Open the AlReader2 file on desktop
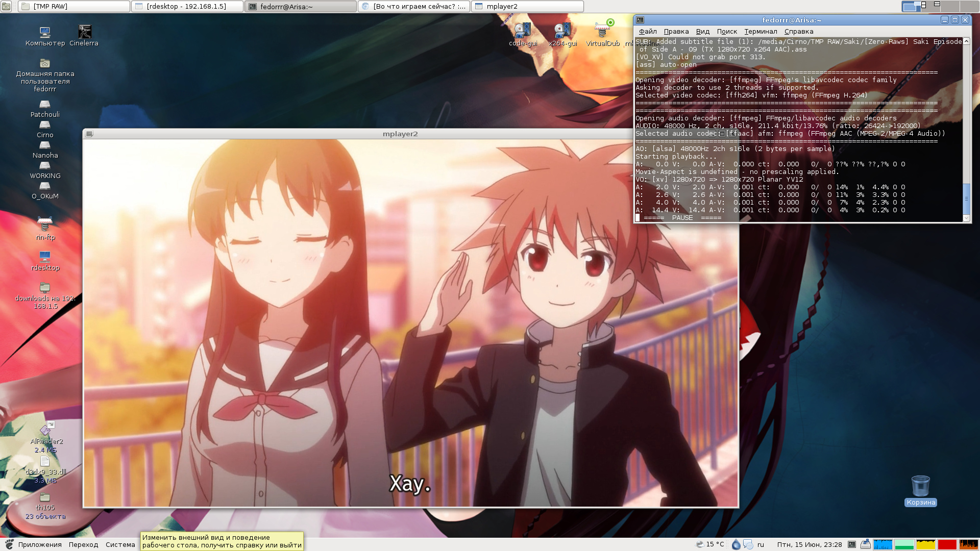The width and height of the screenshot is (980, 551). click(x=46, y=430)
